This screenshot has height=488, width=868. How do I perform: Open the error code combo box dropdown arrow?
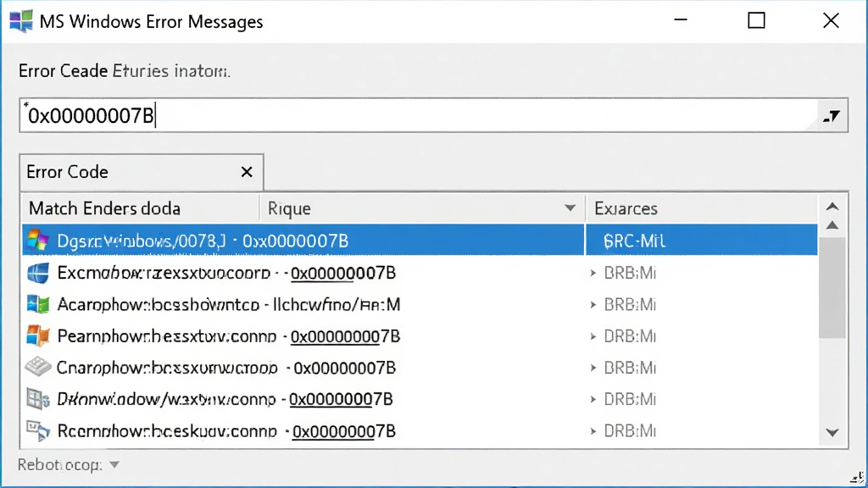832,116
